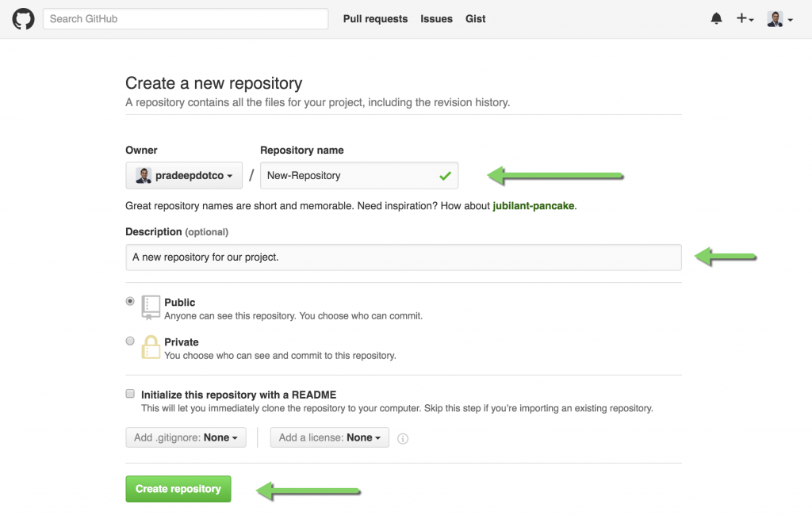
Task: Open the Issues page
Action: tap(436, 18)
